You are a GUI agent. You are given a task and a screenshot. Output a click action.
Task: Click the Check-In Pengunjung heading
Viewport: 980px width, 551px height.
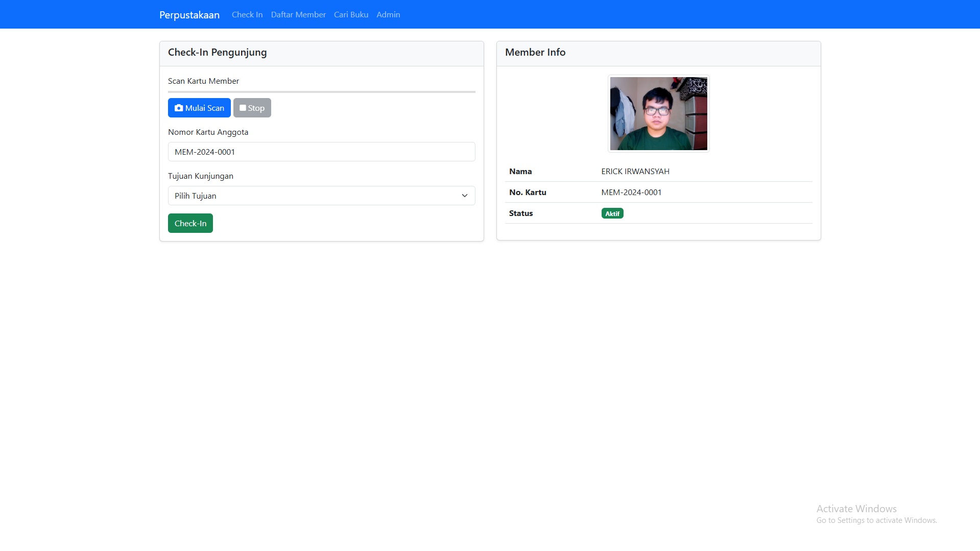tap(218, 52)
